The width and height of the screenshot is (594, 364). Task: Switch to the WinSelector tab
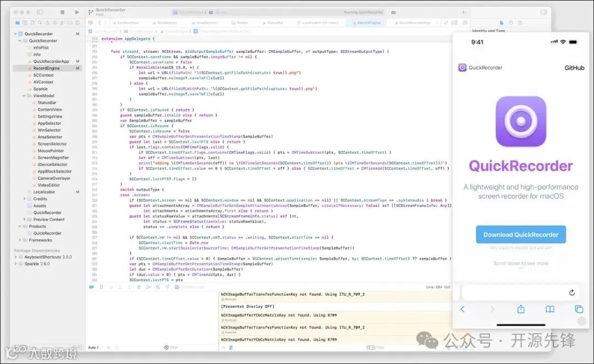[x=165, y=23]
